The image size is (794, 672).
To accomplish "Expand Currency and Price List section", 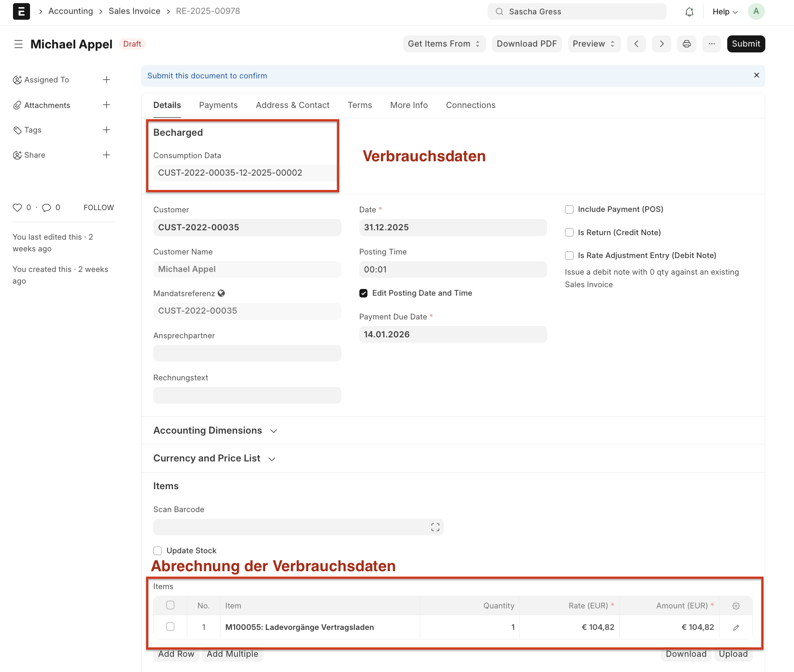I will (214, 458).
